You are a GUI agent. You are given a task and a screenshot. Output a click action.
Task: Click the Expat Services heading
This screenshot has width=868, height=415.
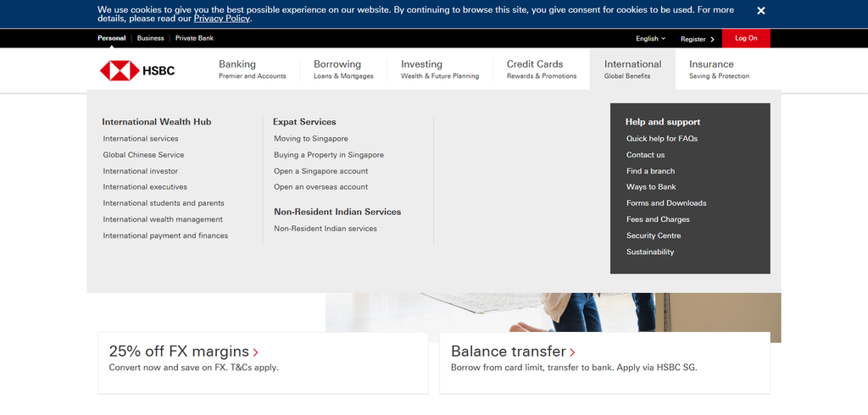tap(304, 122)
